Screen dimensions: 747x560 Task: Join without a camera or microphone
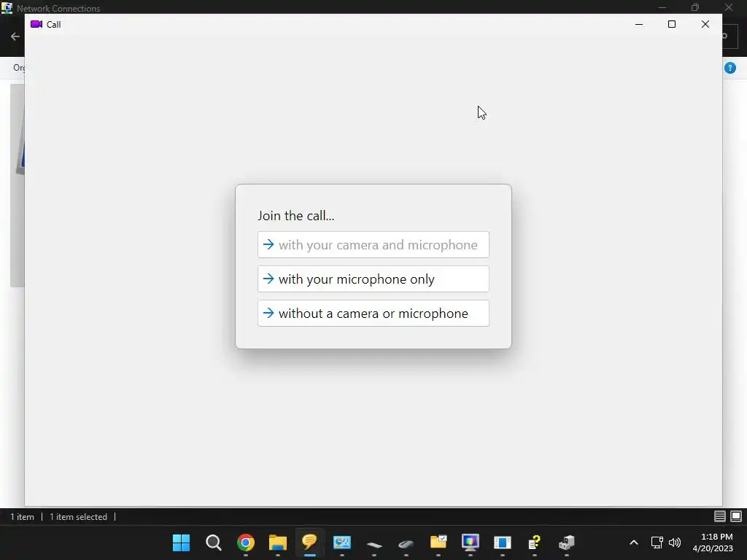[x=373, y=314]
